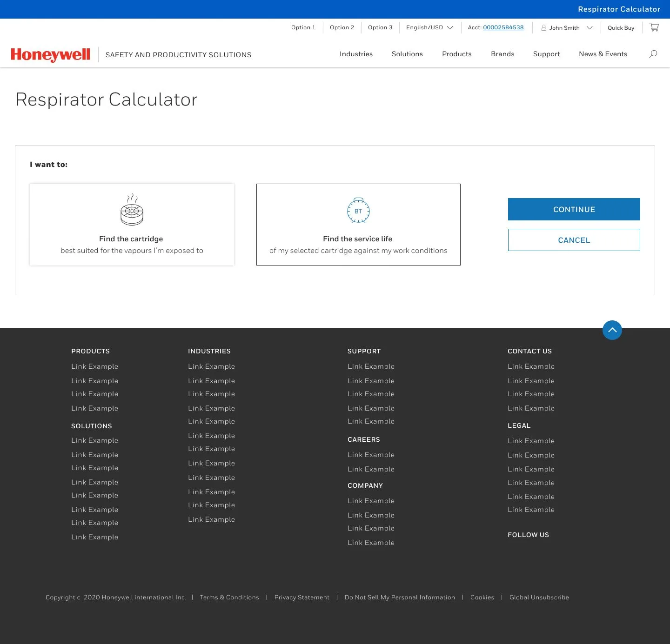Expand the English/USD language dropdown
The width and height of the screenshot is (670, 644).
tap(429, 27)
